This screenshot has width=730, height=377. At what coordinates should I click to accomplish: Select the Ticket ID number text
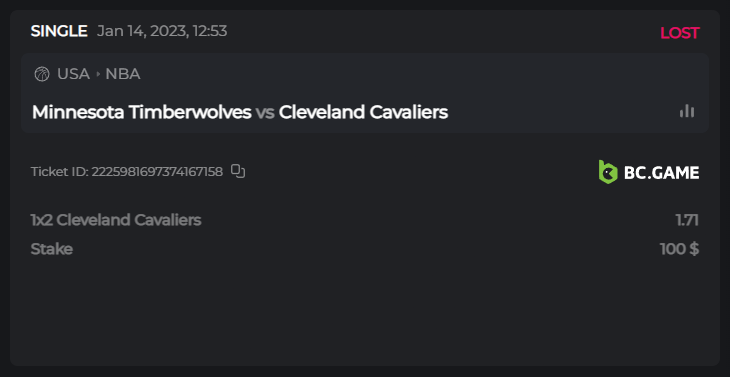(157, 172)
